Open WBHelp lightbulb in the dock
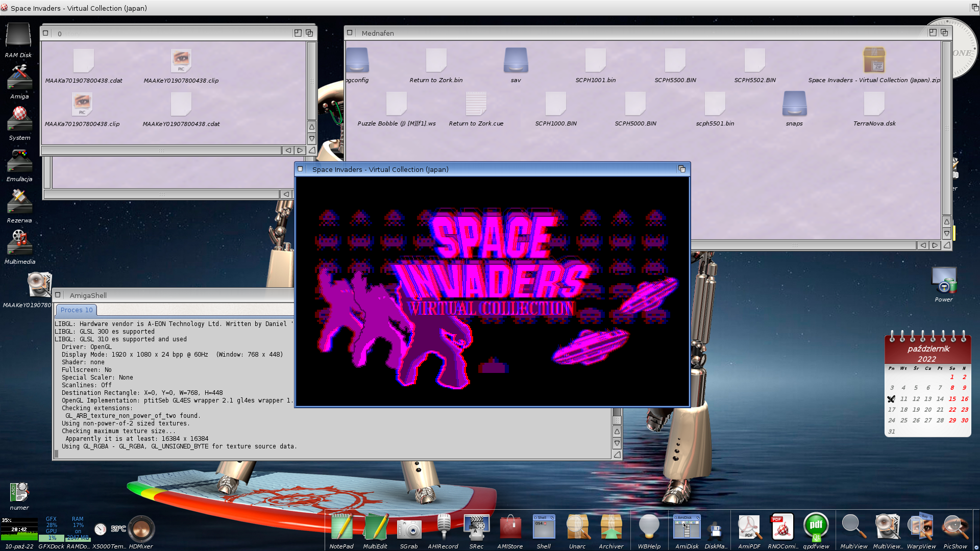980x551 pixels. (649, 527)
